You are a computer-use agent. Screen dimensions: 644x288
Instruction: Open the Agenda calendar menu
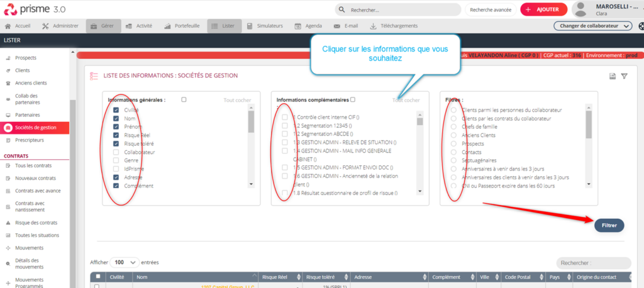tap(309, 26)
